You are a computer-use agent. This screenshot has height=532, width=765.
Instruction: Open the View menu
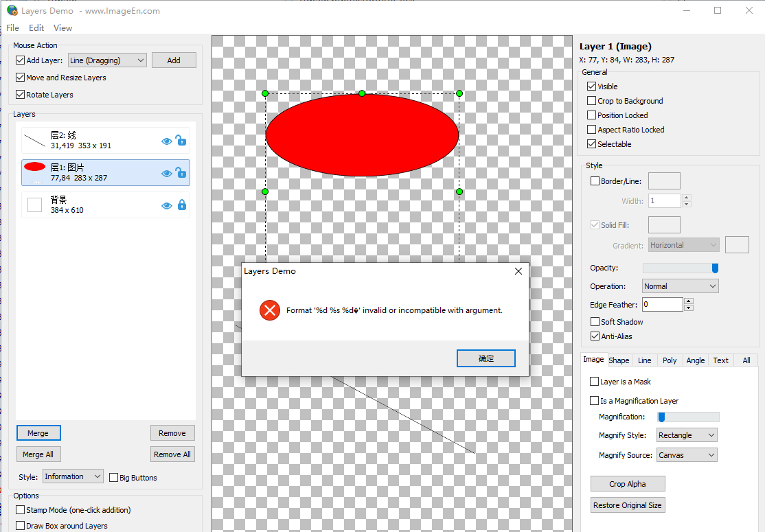(63, 27)
